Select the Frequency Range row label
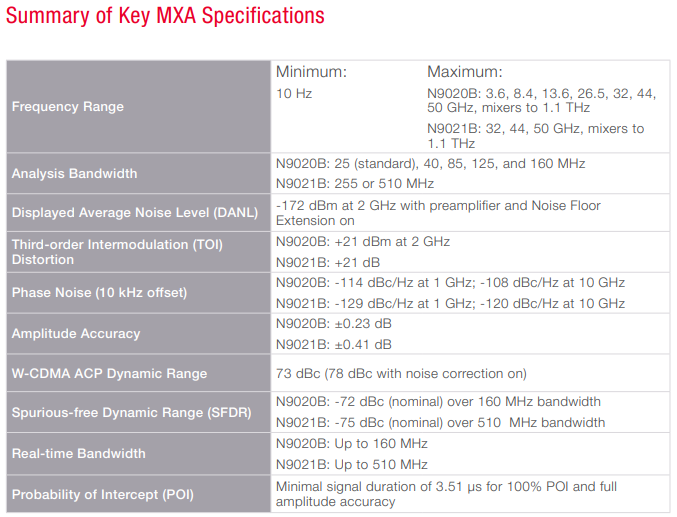The height and width of the screenshot is (517, 677). (68, 106)
